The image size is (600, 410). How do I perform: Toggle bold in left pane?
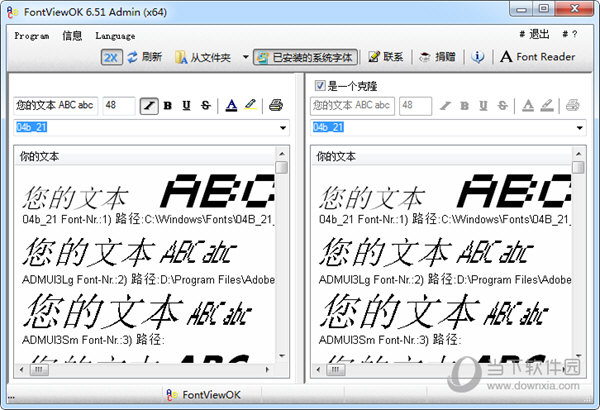coord(168,105)
